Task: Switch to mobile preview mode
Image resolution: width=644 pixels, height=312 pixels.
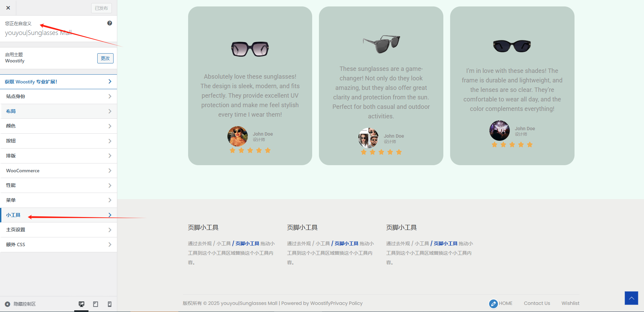Action: pos(109,304)
